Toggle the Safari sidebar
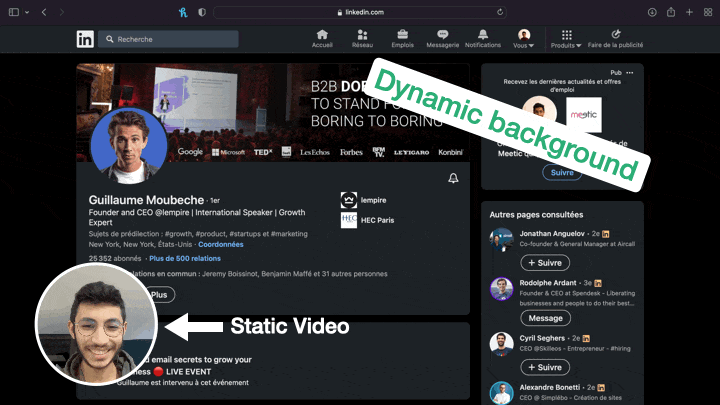Image resolution: width=720 pixels, height=405 pixels. click(14, 12)
